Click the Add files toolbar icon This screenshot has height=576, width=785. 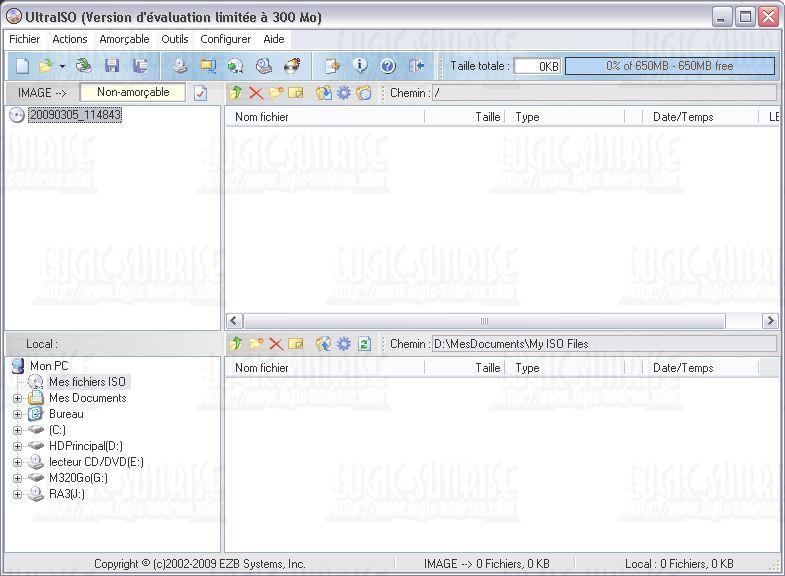tap(332, 66)
